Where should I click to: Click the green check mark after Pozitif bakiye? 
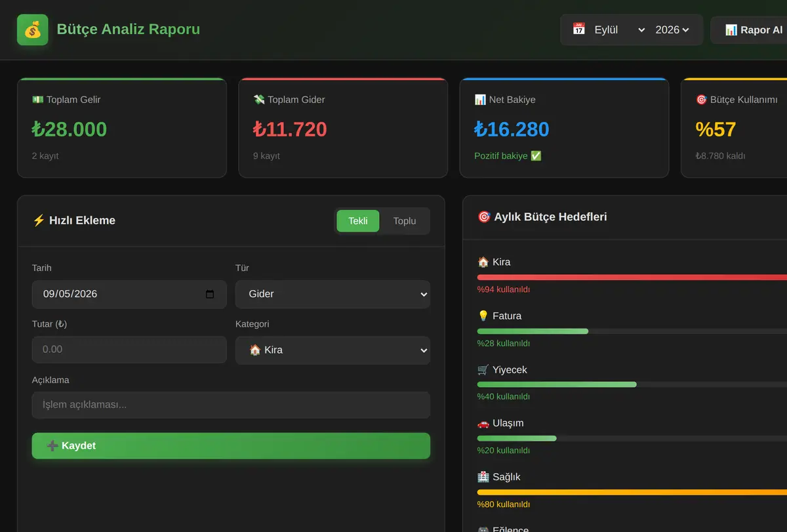point(536,156)
